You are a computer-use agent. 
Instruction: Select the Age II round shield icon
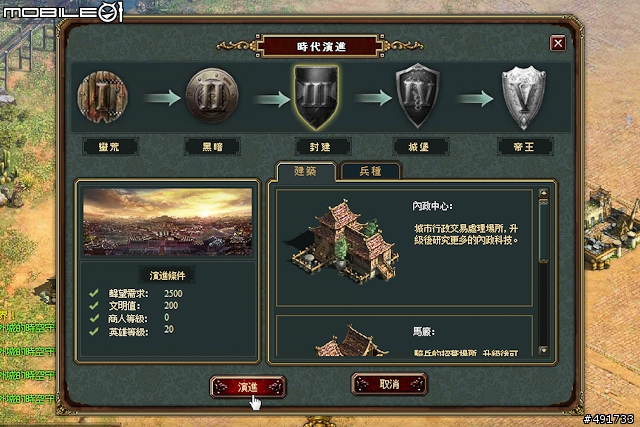click(212, 96)
